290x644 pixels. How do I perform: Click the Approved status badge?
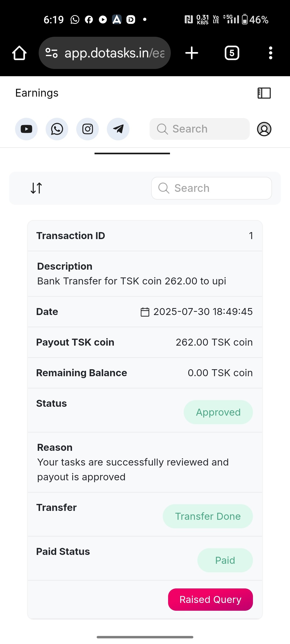pyautogui.click(x=218, y=412)
